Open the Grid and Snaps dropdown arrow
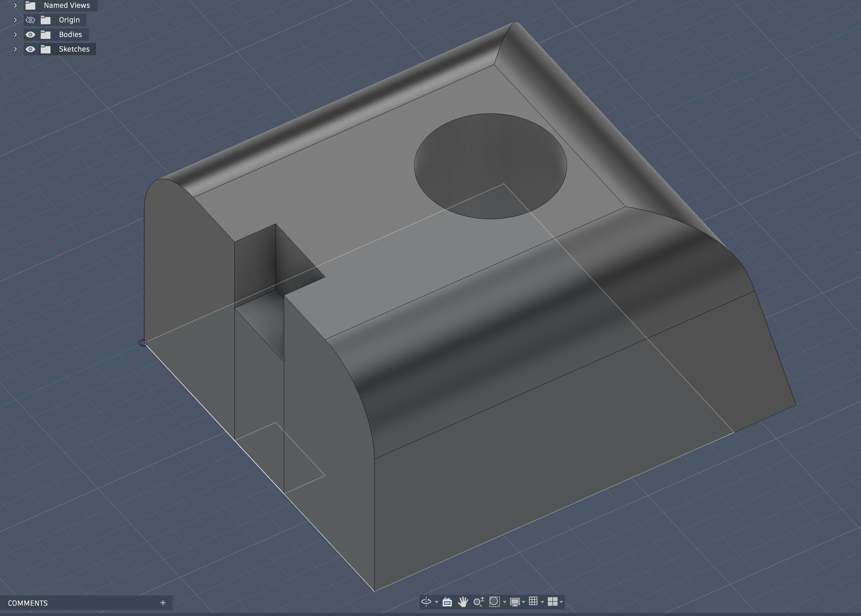The image size is (861, 616). pyautogui.click(x=542, y=602)
